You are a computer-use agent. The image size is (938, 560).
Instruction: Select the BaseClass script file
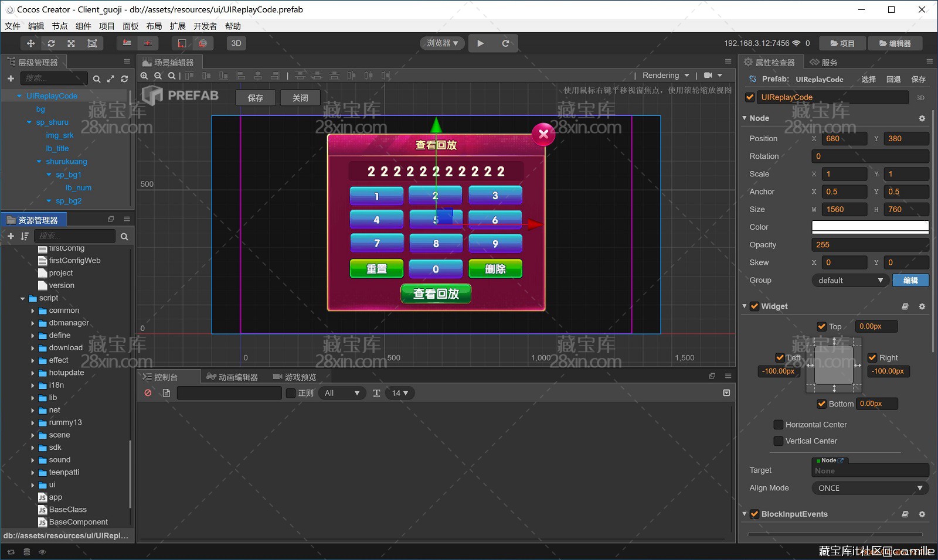coord(67,510)
